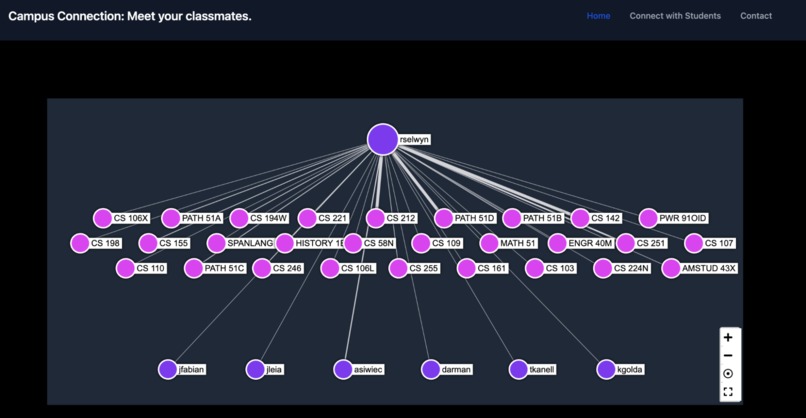Select the ENGR 40M course node

pyautogui.click(x=557, y=243)
